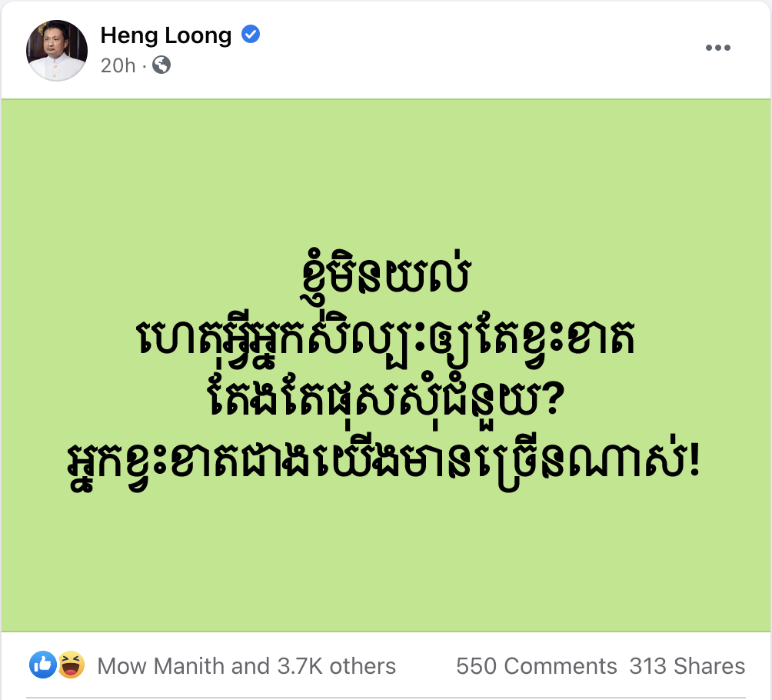The height and width of the screenshot is (700, 772).
Task: Open the three-dot post options menu
Action: coord(717,48)
